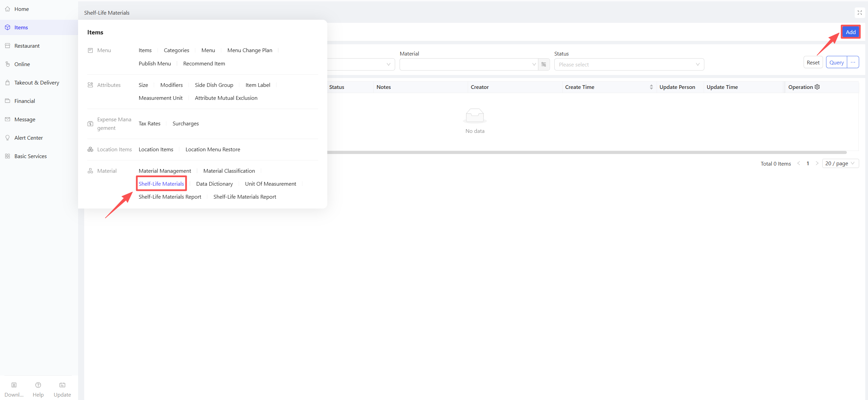Click the Reset button
The height and width of the screenshot is (400, 868).
pos(813,62)
